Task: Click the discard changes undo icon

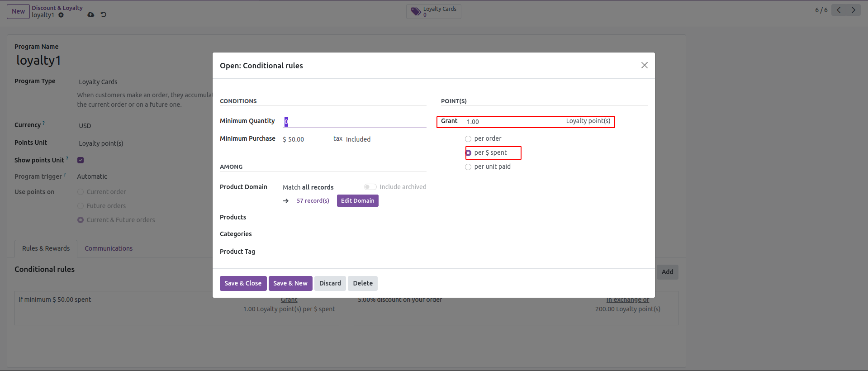Action: [104, 14]
